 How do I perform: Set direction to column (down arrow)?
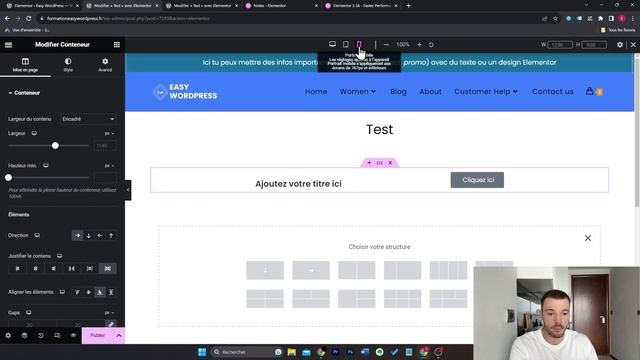tap(89, 236)
